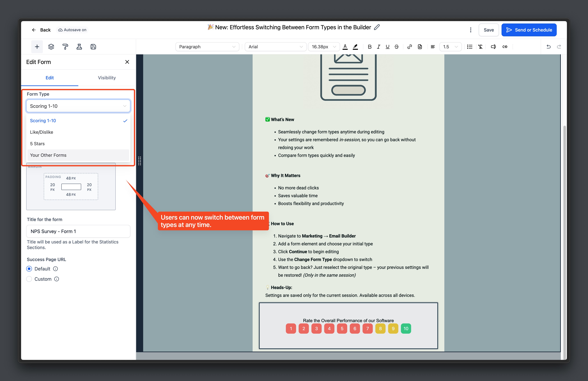Click the flask test icon

tap(79, 47)
